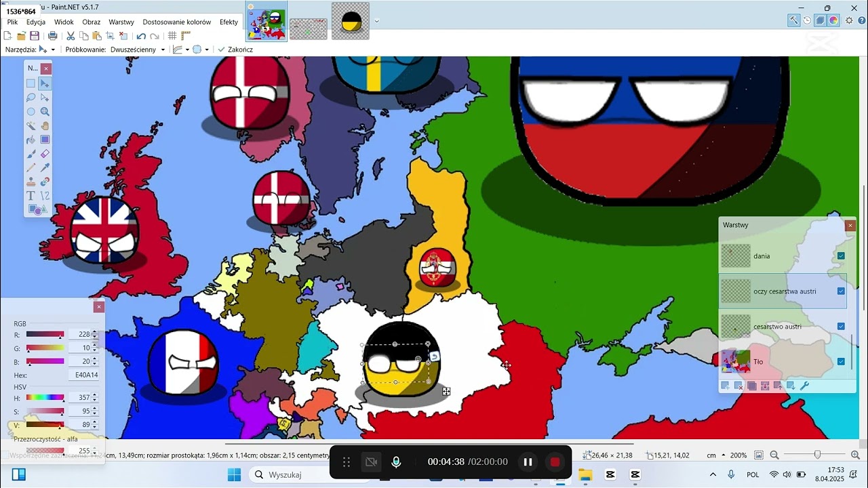Screen dimensions: 868x488
Task: Select the Lasso Select tool
Action: click(x=31, y=98)
